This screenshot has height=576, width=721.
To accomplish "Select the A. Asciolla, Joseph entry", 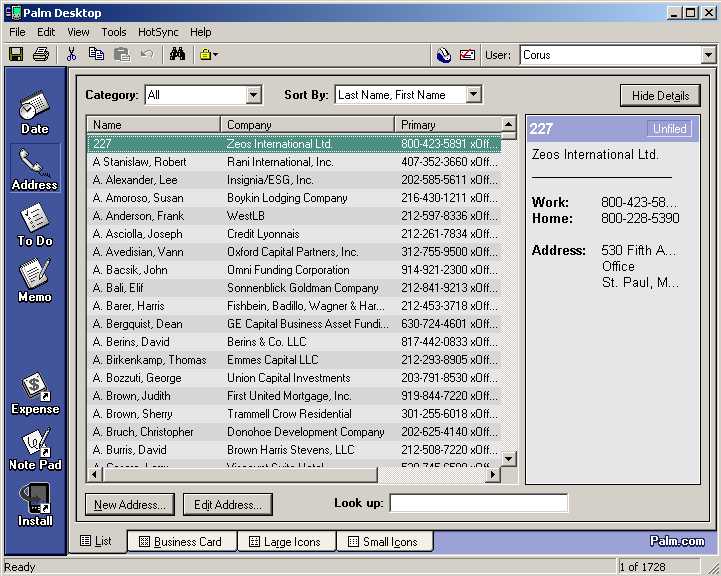I will [x=294, y=234].
